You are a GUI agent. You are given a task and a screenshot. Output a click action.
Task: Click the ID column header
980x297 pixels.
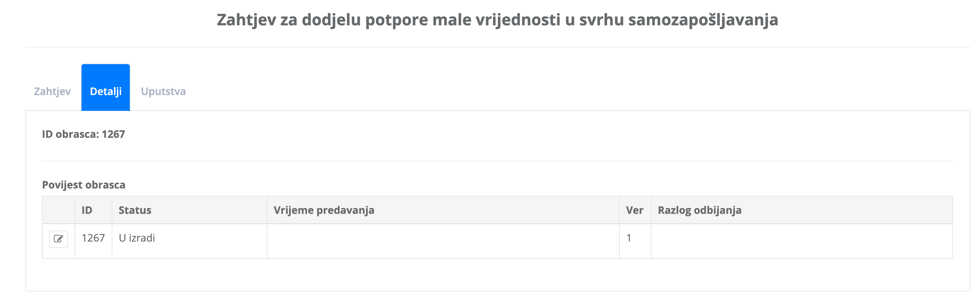coord(87,210)
